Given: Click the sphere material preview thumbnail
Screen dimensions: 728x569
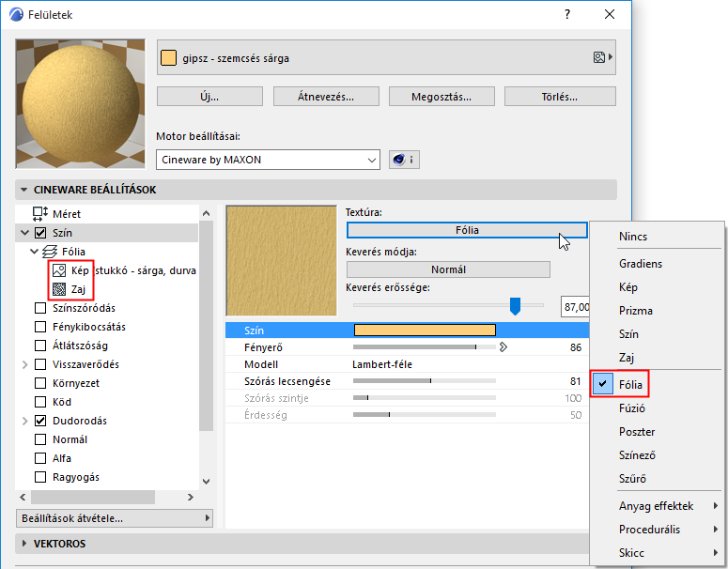Looking at the screenshot, I should (x=81, y=104).
